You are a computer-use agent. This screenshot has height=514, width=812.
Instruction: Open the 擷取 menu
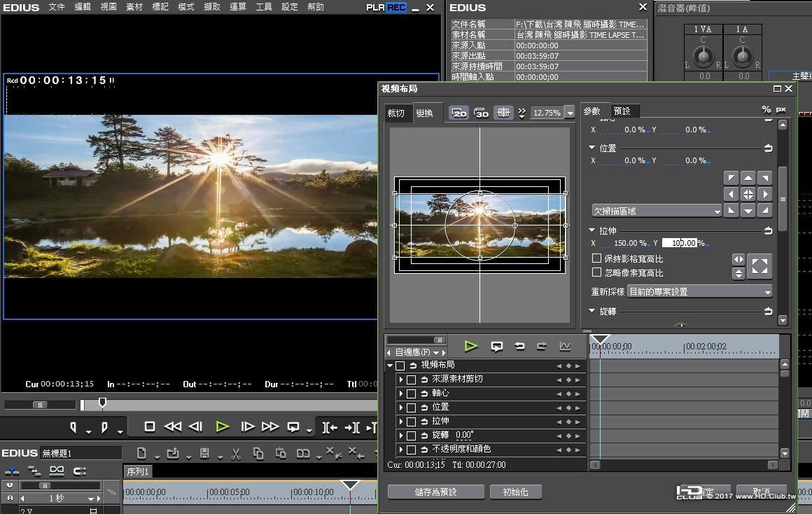[x=212, y=7]
